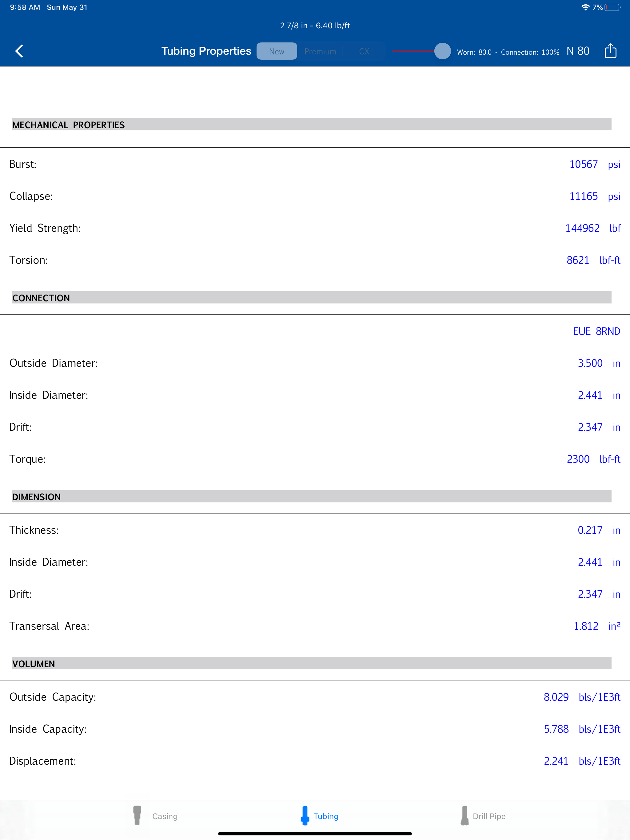This screenshot has height=840, width=630.
Task: Tap bls/1E3ft unit for Displacement
Action: 599,761
